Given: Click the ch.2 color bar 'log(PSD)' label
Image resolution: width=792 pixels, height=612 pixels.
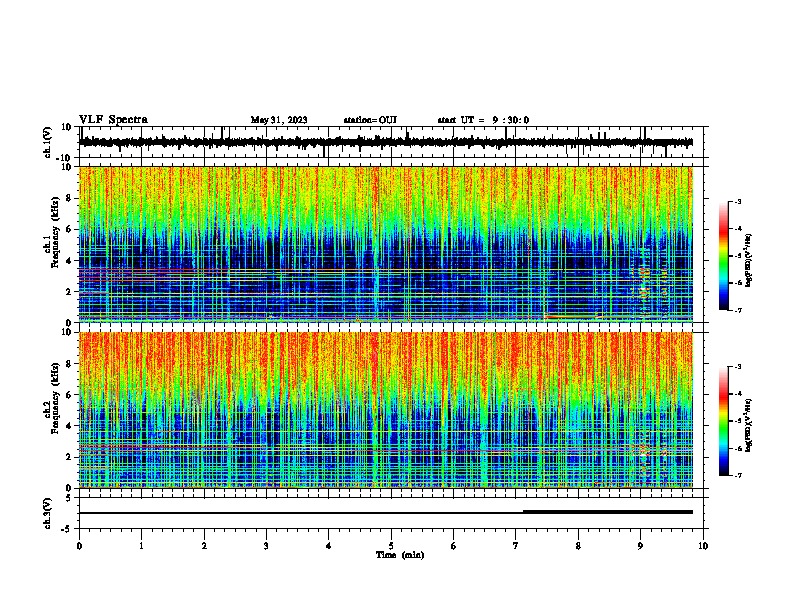Looking at the screenshot, I should click(748, 425).
